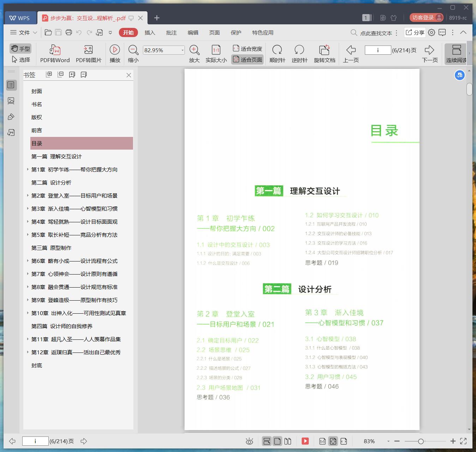Print the document
Screen dimensions: 476x452
69,32
